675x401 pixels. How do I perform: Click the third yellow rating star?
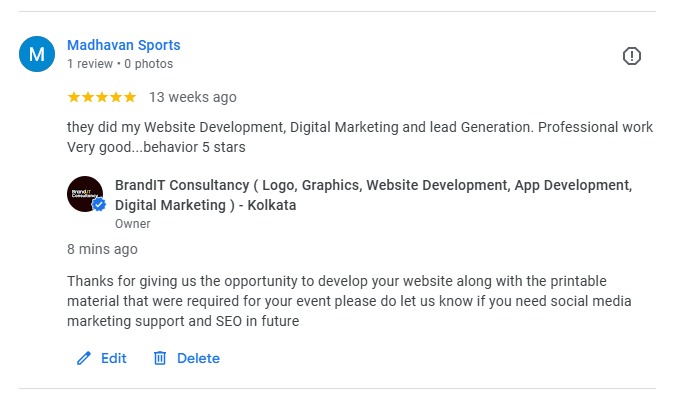point(102,97)
